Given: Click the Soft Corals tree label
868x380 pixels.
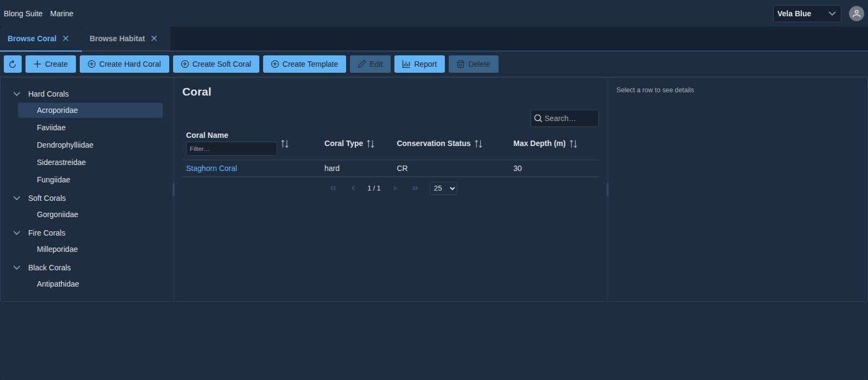Looking at the screenshot, I should [x=47, y=198].
